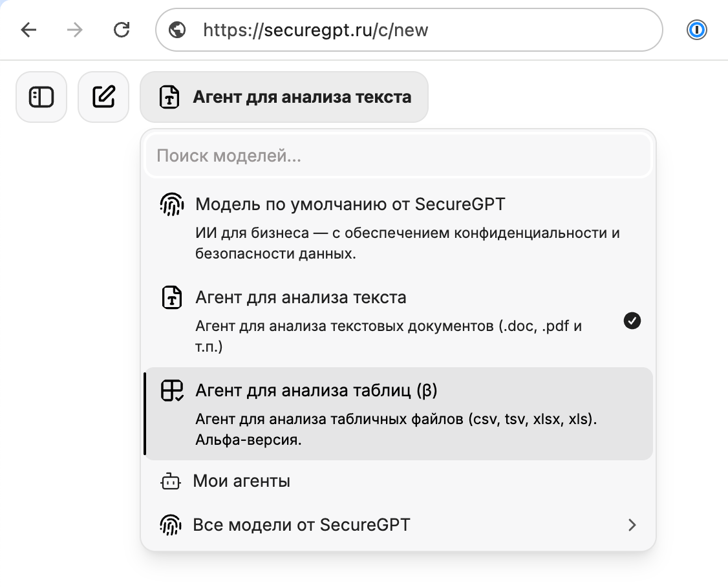This screenshot has height=587, width=728.
Task: Click the new chat compose icon
Action: pyautogui.click(x=103, y=97)
